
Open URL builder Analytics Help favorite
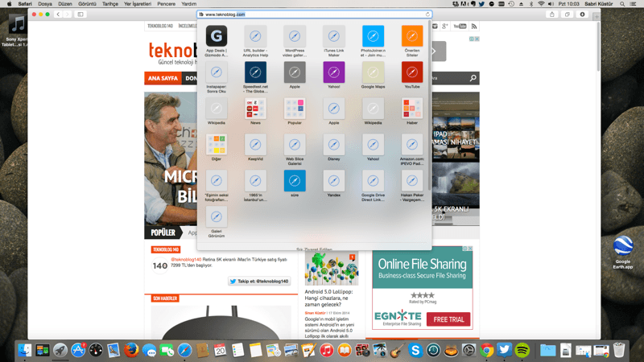pyautogui.click(x=255, y=36)
